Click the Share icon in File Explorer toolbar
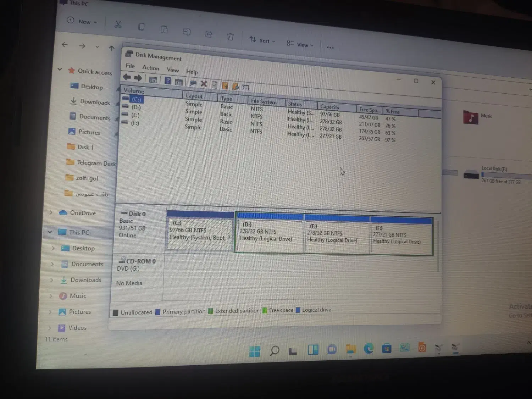Image resolution: width=532 pixels, height=399 pixels. click(x=209, y=34)
